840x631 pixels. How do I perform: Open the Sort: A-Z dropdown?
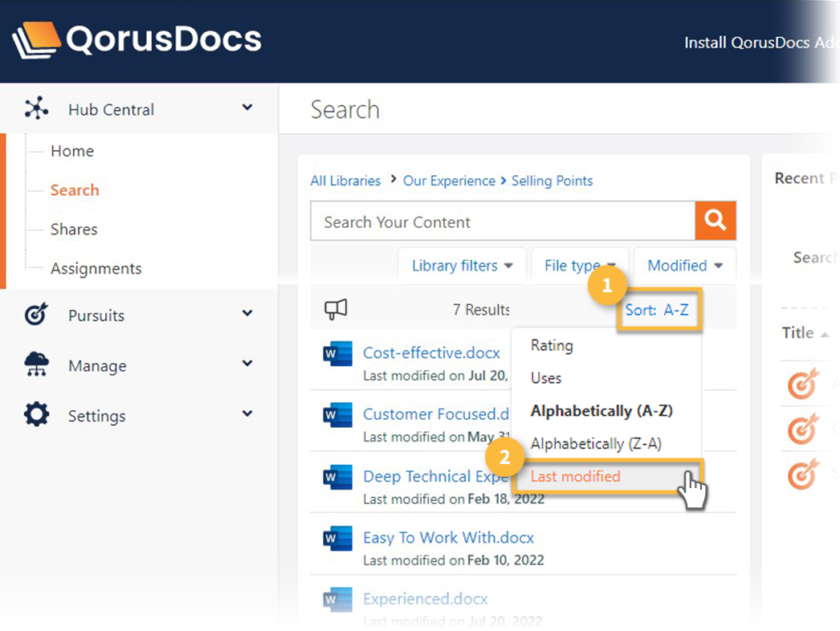658,310
